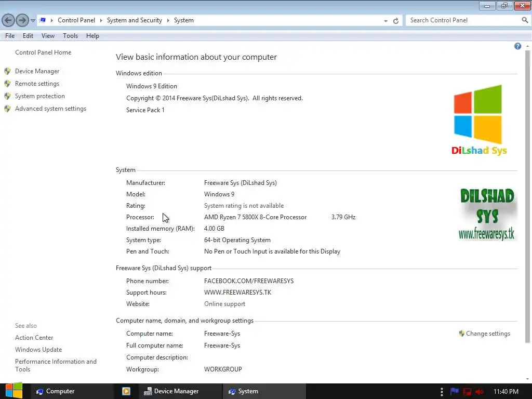532x399 pixels.
Task: Expand chevron before Control Panel breadcrumb
Action: (52, 20)
